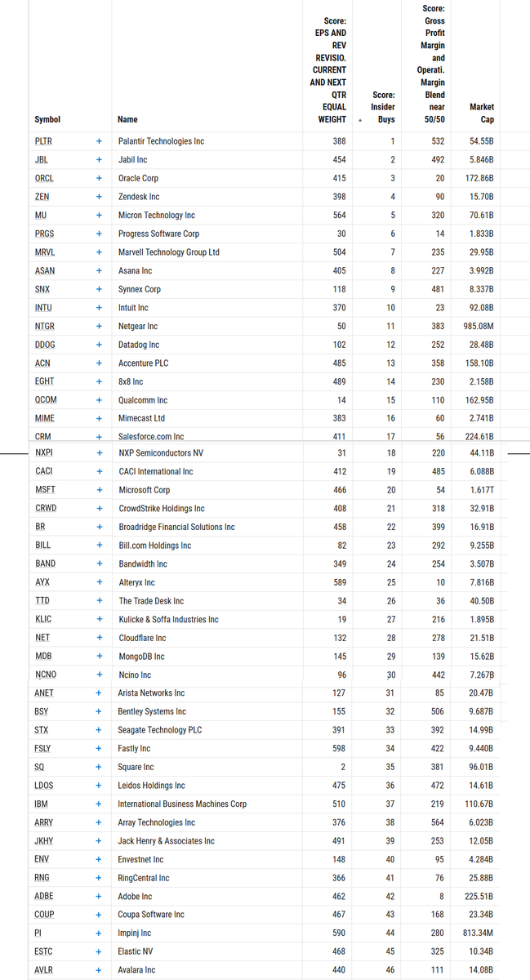The image size is (530, 980).
Task: Click Oracle market cap 172.86B
Action: click(479, 178)
